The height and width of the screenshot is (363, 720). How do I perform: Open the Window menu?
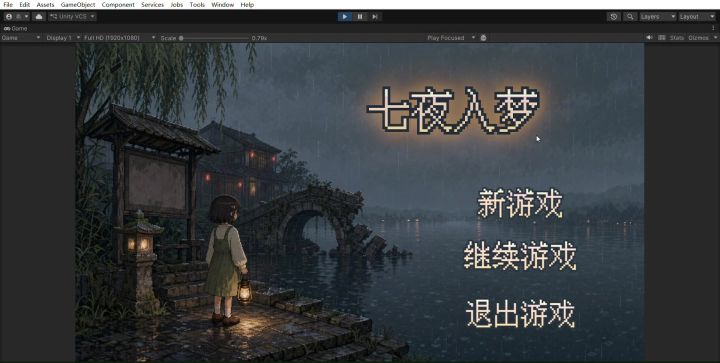tap(222, 5)
